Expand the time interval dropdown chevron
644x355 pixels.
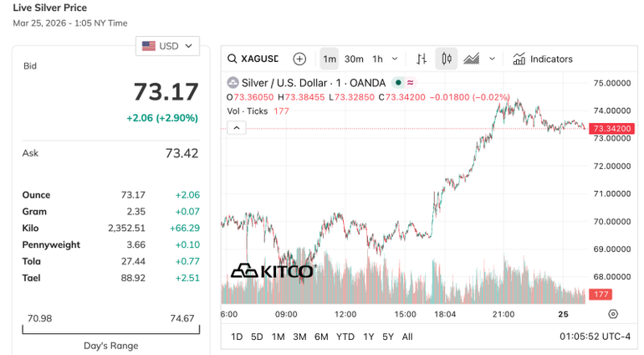[396, 59]
